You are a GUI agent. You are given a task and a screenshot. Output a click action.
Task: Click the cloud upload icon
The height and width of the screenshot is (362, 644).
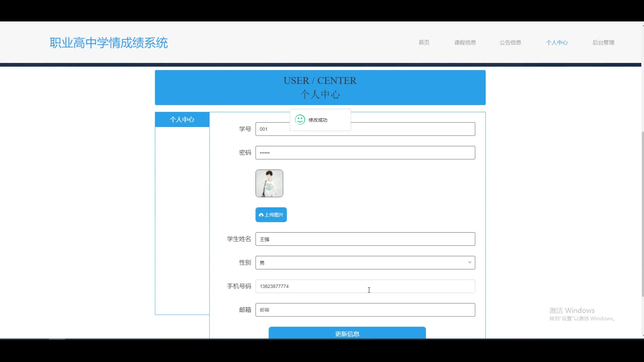(261, 215)
